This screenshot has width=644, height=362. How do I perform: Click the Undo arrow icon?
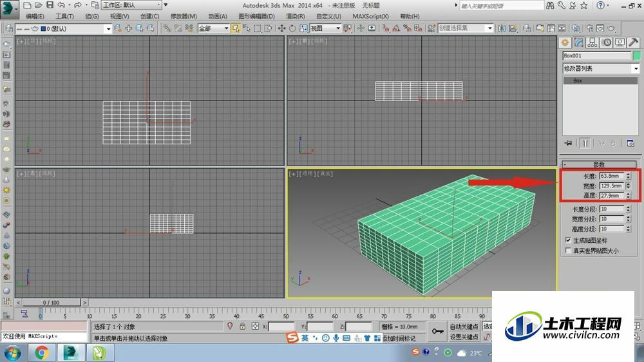coord(61,5)
